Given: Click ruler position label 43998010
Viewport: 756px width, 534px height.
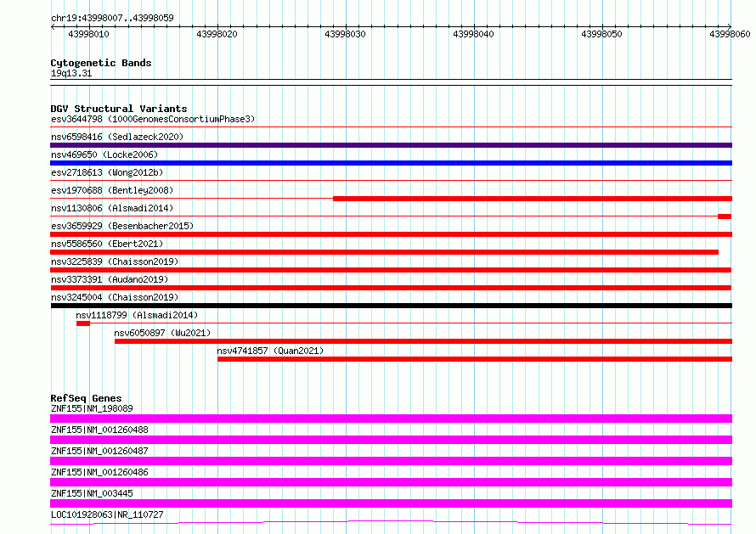Looking at the screenshot, I should (x=88, y=34).
